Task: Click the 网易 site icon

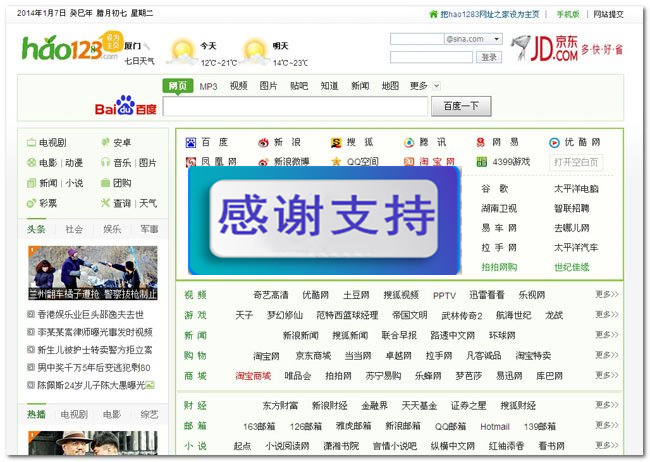Action: coord(481,143)
